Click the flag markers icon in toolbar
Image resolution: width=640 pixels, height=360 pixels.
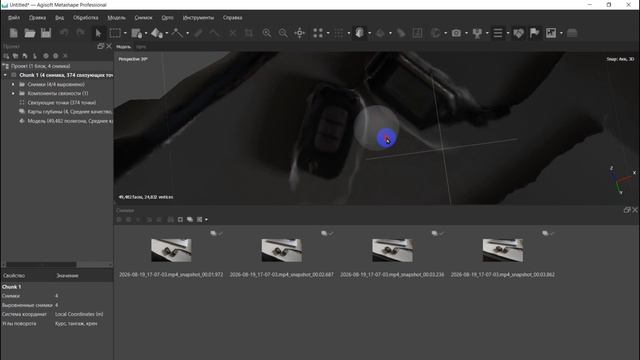pos(534,33)
